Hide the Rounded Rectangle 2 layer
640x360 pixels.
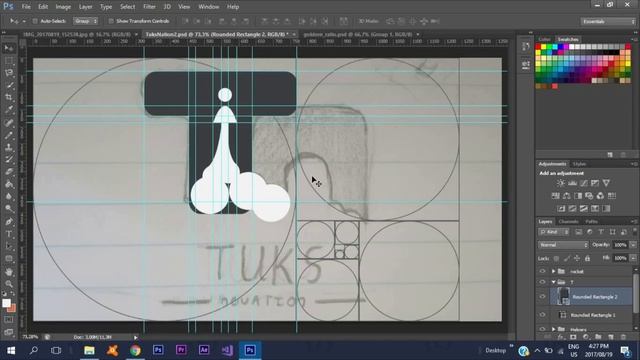click(x=542, y=297)
